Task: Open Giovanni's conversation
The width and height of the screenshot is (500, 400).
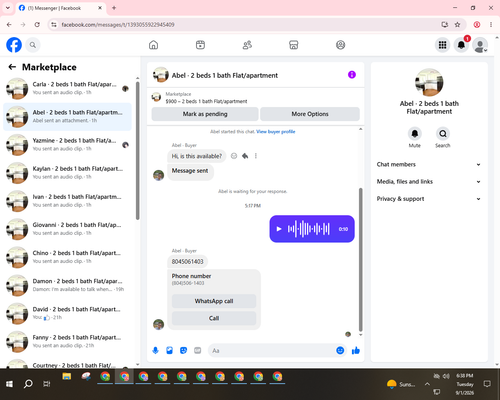Action: click(x=67, y=229)
